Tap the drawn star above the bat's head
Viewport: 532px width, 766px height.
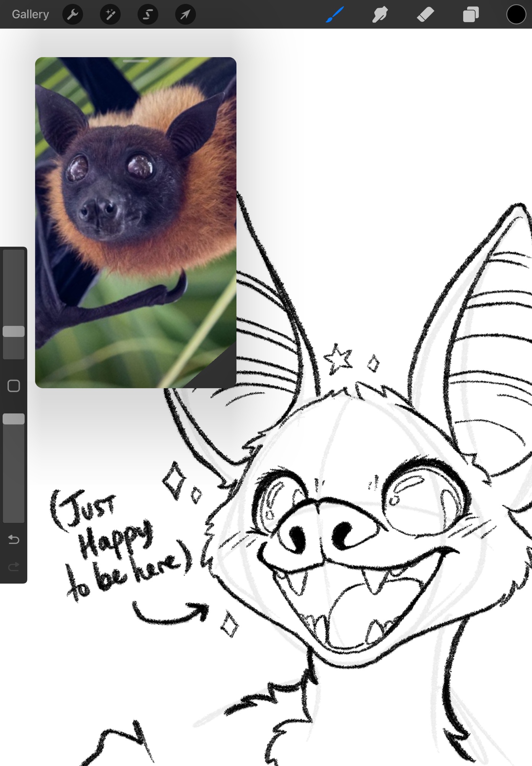tap(337, 359)
